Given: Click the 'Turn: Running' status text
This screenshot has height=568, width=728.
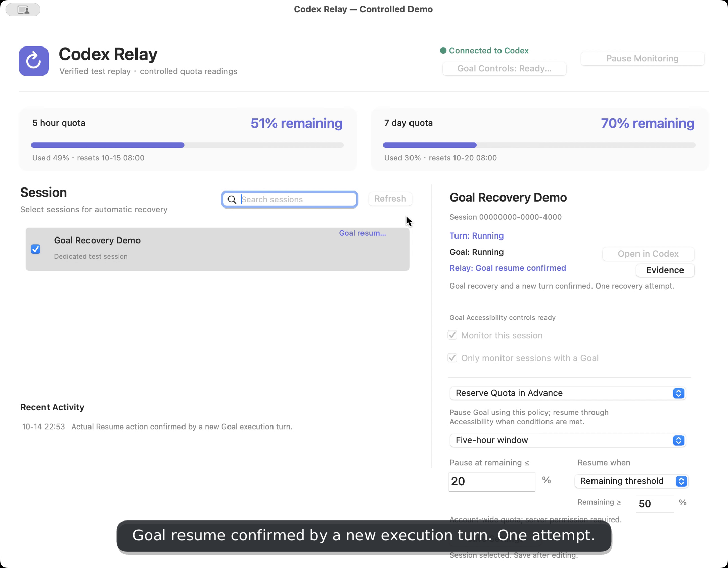Looking at the screenshot, I should tap(477, 236).
